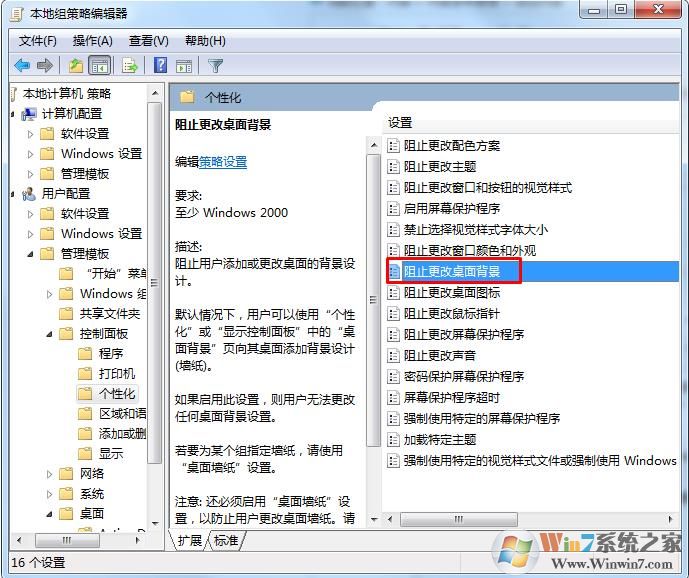The height and width of the screenshot is (578, 689).
Task: Click the 计算机配置 computer icon
Action: 29,114
